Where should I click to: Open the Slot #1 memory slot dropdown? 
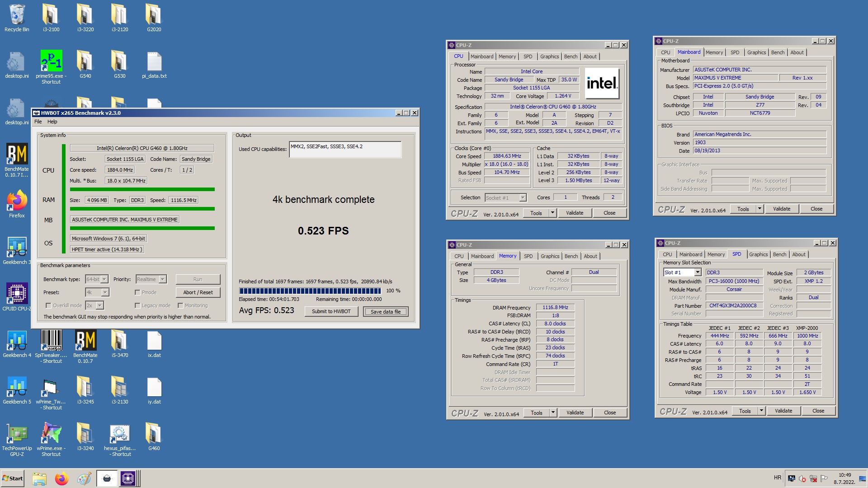pos(682,272)
